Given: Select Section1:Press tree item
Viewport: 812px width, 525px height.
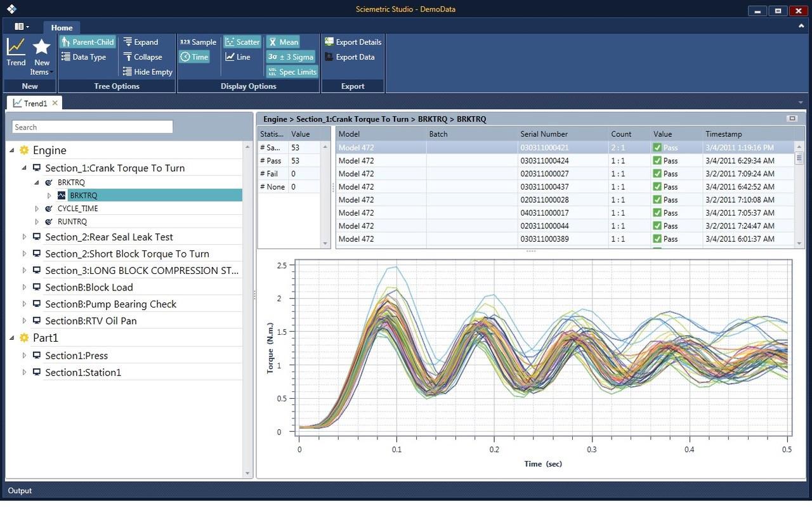Looking at the screenshot, I should (x=77, y=355).
